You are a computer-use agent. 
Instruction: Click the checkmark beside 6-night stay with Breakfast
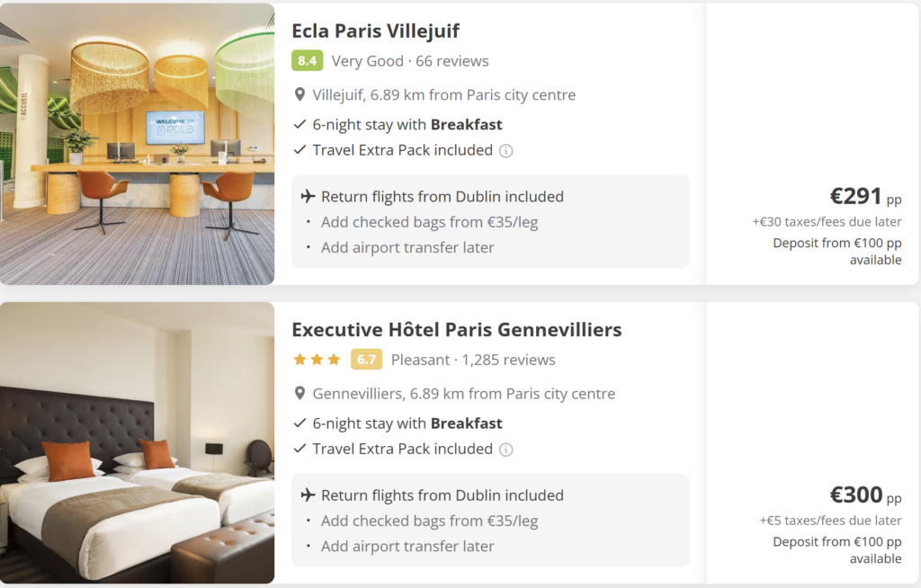click(298, 124)
